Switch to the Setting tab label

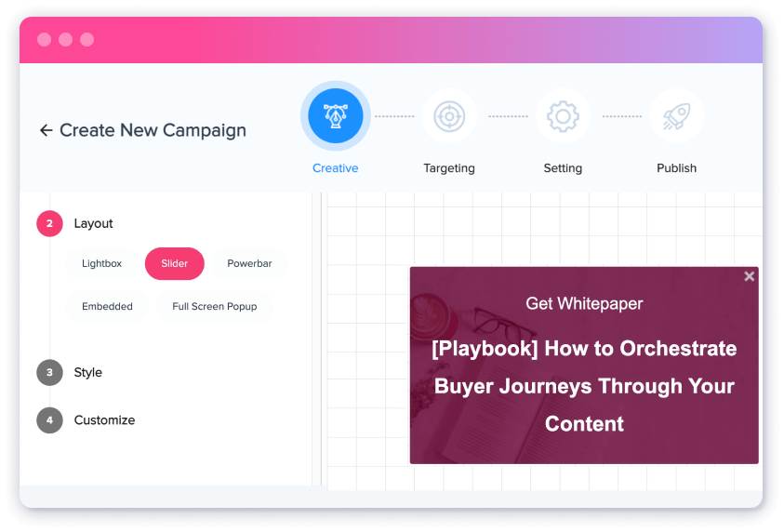point(563,168)
